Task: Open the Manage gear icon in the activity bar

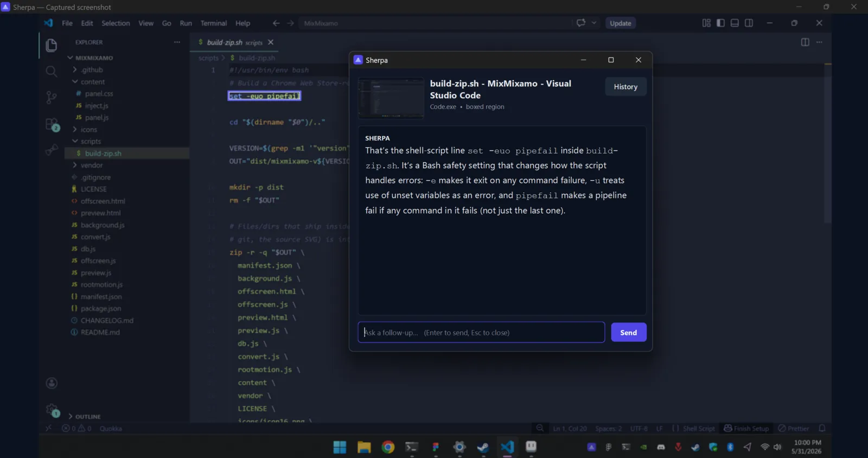Action: click(52, 410)
